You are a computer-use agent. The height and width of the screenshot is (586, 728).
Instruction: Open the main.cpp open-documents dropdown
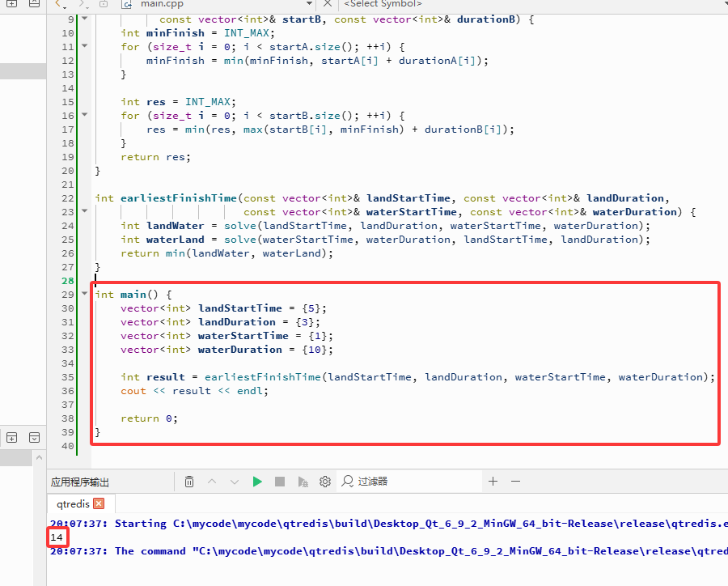point(309,3)
